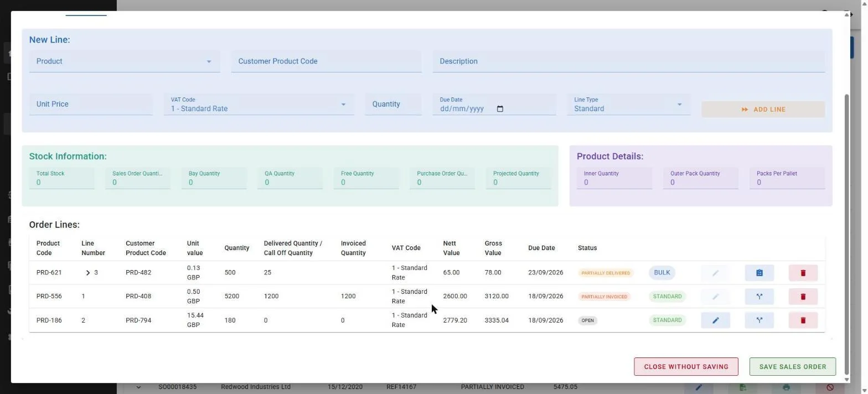Delete the PRD-556 order line
Viewport: 868px width, 394px height.
[x=803, y=297]
